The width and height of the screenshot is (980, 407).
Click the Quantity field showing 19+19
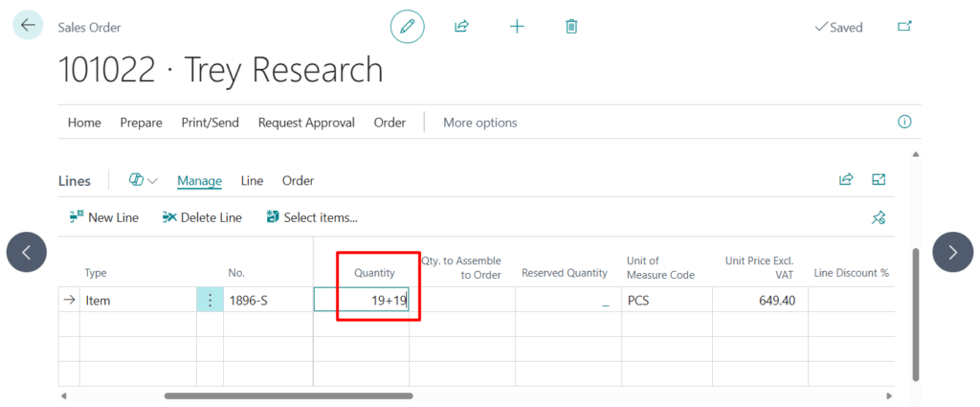pos(363,300)
